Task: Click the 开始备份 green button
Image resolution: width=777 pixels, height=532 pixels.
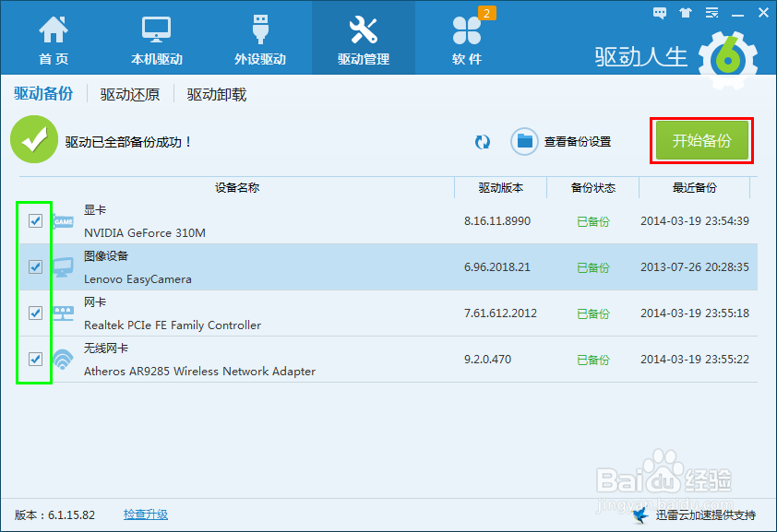Action: click(701, 140)
